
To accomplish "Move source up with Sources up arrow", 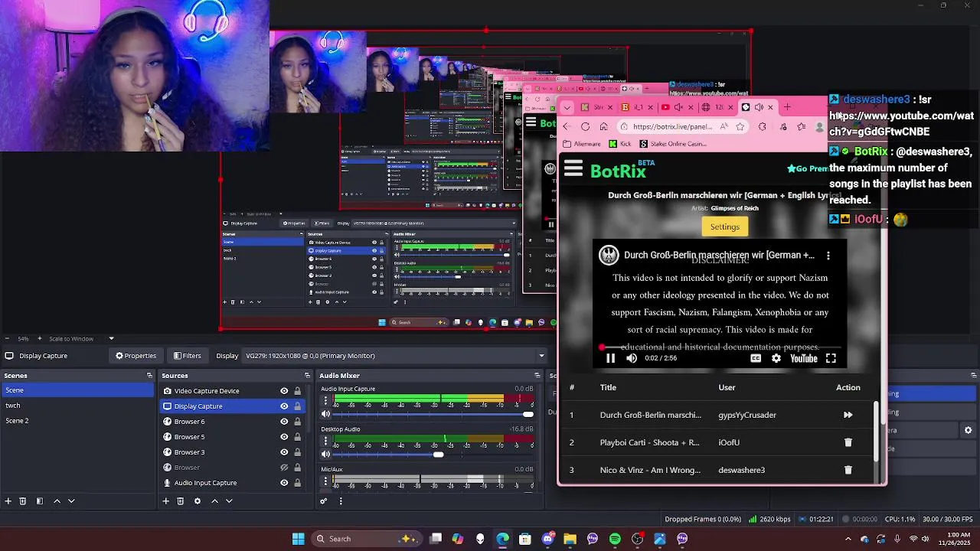I will coord(214,501).
